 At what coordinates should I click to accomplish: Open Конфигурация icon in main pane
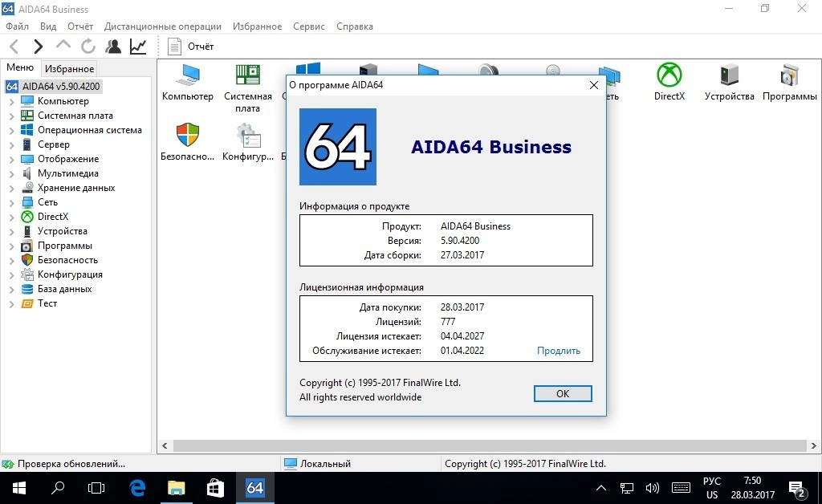coord(248,141)
